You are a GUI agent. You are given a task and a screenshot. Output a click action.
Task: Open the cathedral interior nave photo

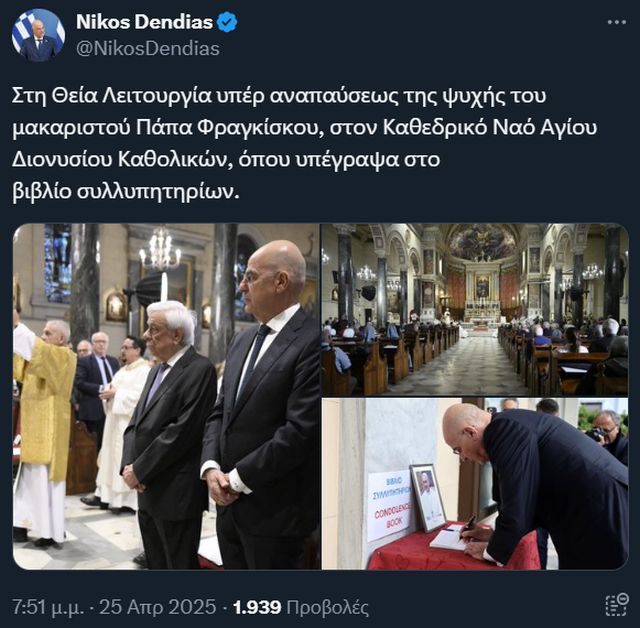point(475,309)
